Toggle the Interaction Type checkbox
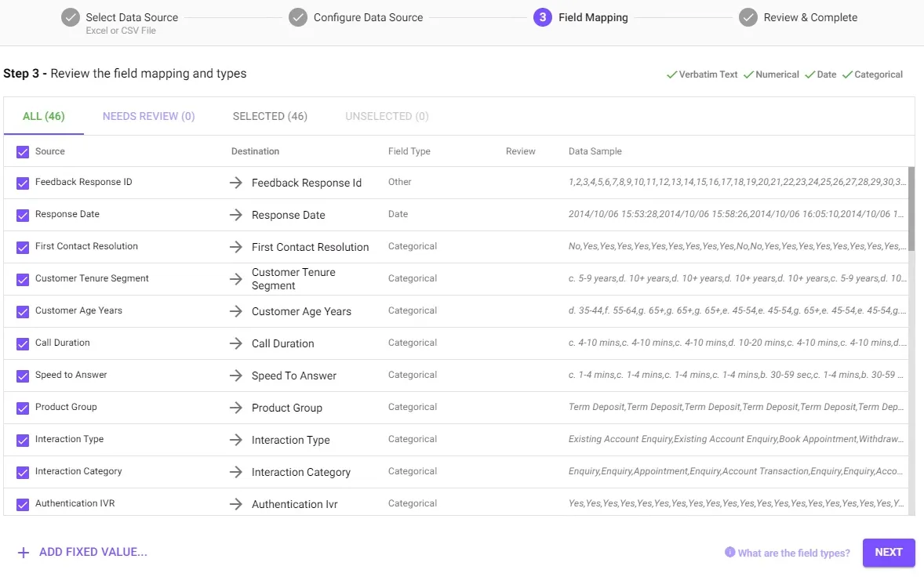The width and height of the screenshot is (924, 577). (x=23, y=440)
